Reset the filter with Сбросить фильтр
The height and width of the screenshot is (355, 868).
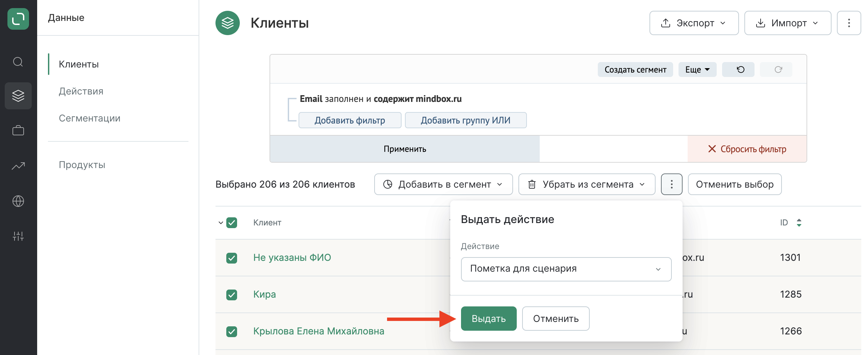pyautogui.click(x=747, y=149)
